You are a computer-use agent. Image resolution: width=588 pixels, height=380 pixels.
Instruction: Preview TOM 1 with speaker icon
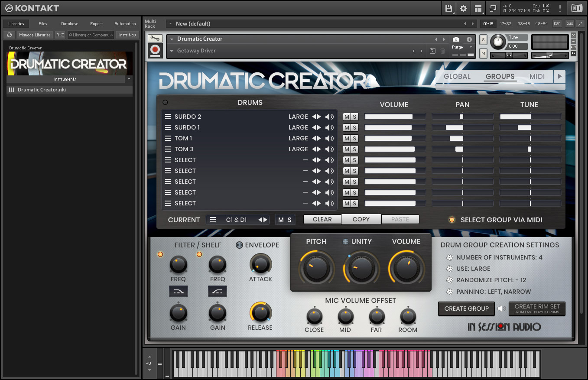point(330,138)
